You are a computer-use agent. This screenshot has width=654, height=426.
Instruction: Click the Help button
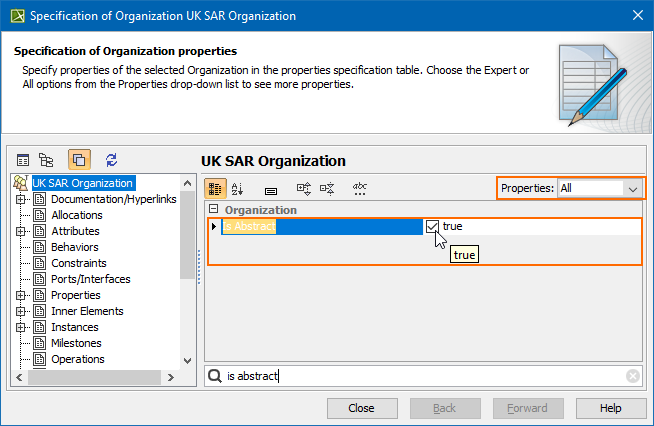point(610,408)
